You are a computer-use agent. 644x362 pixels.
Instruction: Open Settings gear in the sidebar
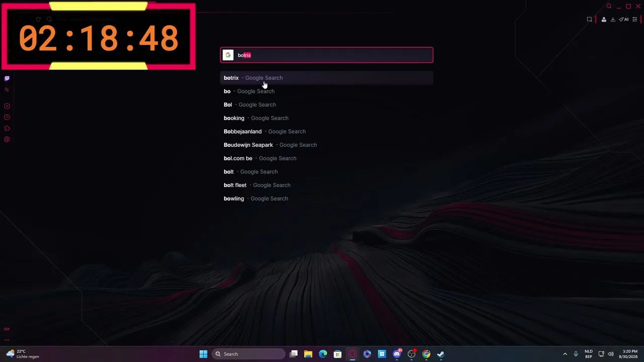(7, 139)
